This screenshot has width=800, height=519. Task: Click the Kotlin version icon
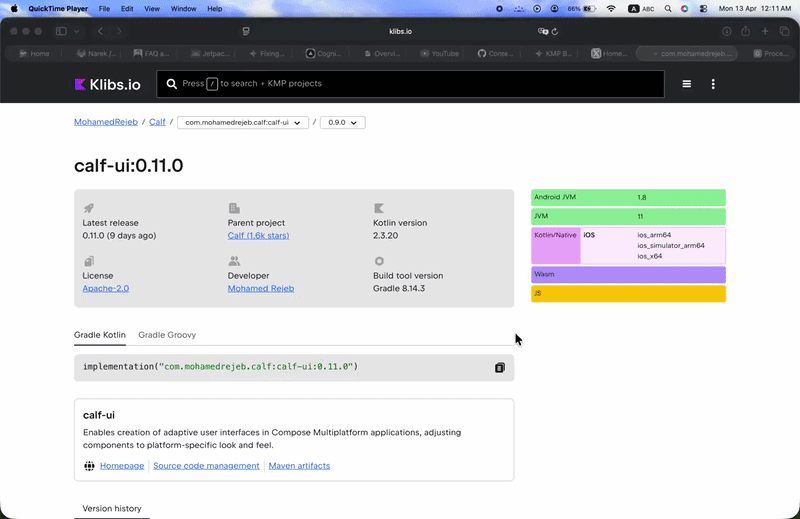[x=379, y=208]
